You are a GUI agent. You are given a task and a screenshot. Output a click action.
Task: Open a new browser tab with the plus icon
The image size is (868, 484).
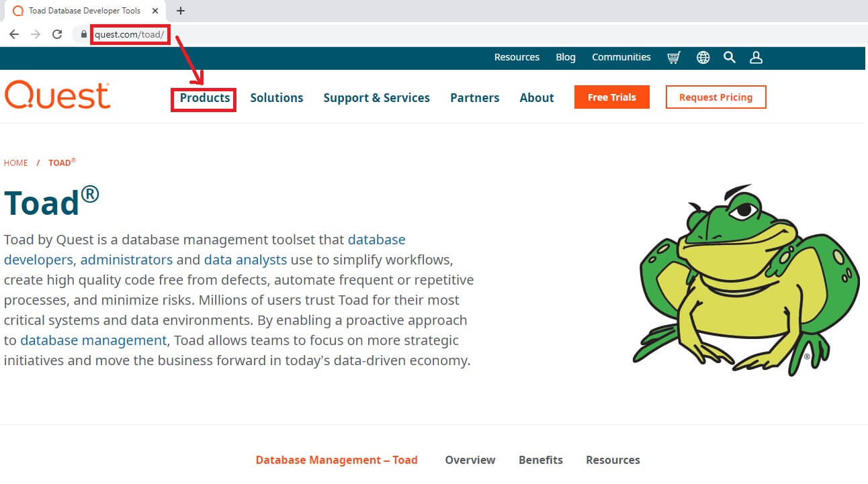point(180,11)
